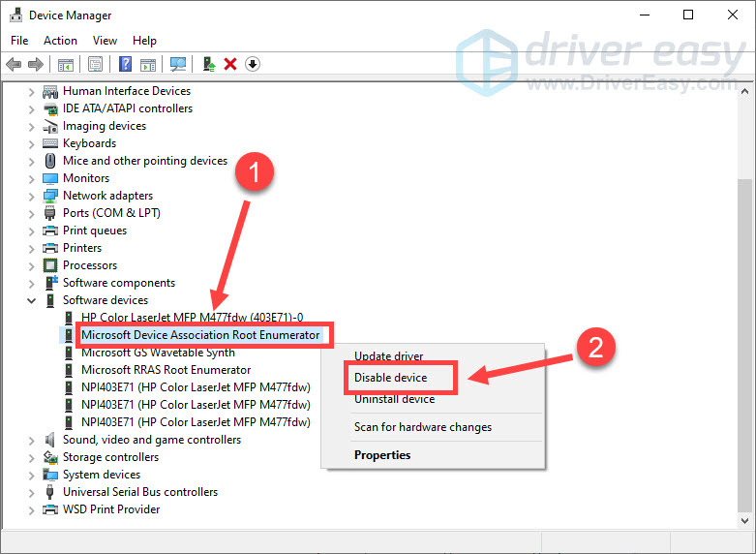Click the Back arrow toolbar icon
This screenshot has height=554, width=756.
click(14, 64)
